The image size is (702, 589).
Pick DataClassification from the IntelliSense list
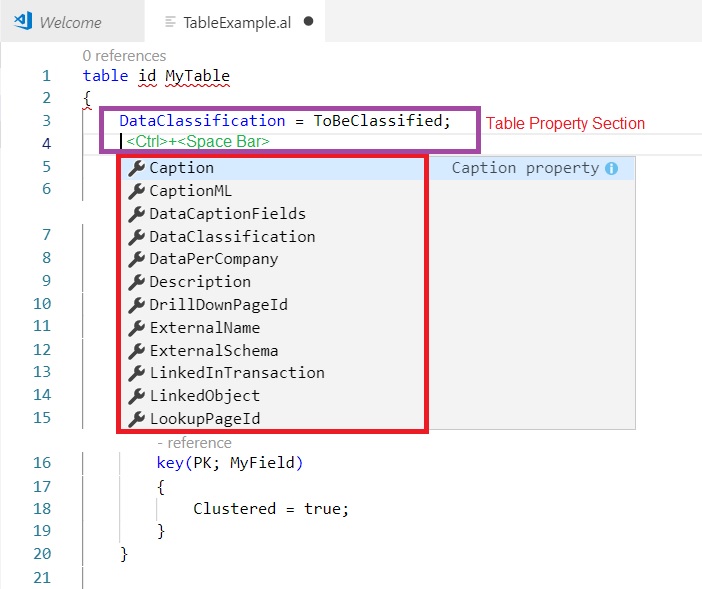coord(232,236)
